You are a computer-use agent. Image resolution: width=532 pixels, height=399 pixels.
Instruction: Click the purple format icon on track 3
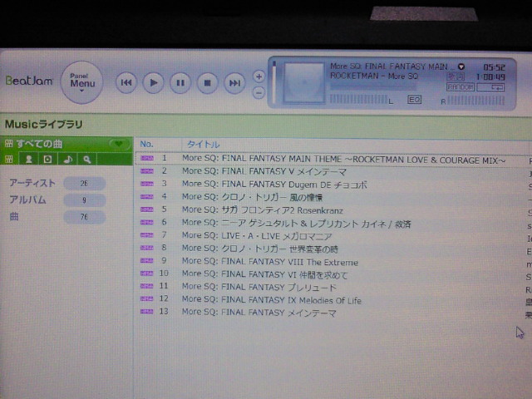click(147, 184)
